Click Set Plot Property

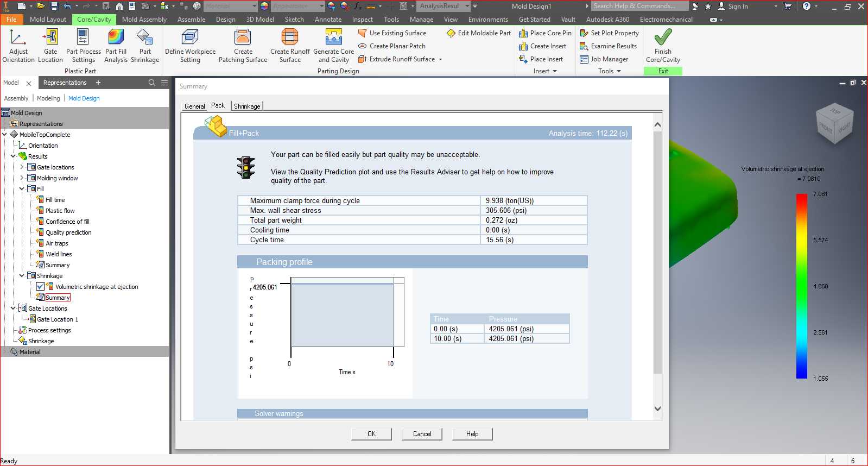(x=609, y=33)
